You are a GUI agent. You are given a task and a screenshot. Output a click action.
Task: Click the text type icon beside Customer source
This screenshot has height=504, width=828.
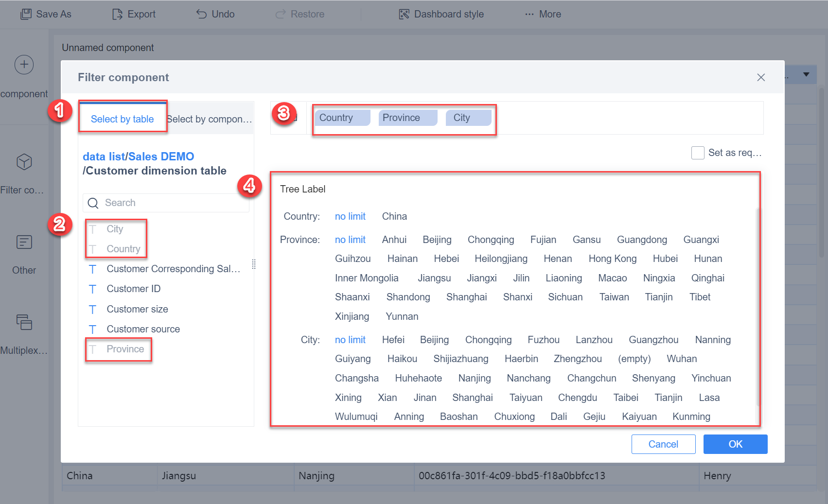click(x=92, y=329)
